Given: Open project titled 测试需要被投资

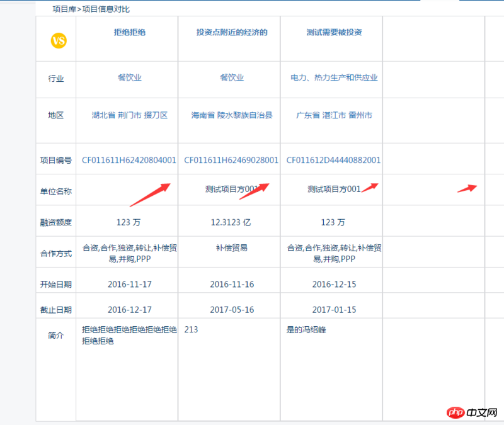Looking at the screenshot, I should pos(334,32).
